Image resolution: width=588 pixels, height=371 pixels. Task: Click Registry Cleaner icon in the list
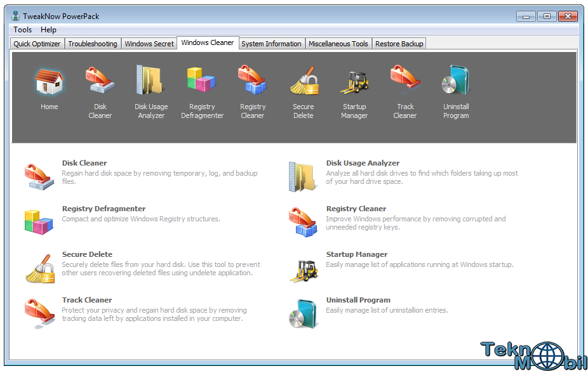point(303,223)
